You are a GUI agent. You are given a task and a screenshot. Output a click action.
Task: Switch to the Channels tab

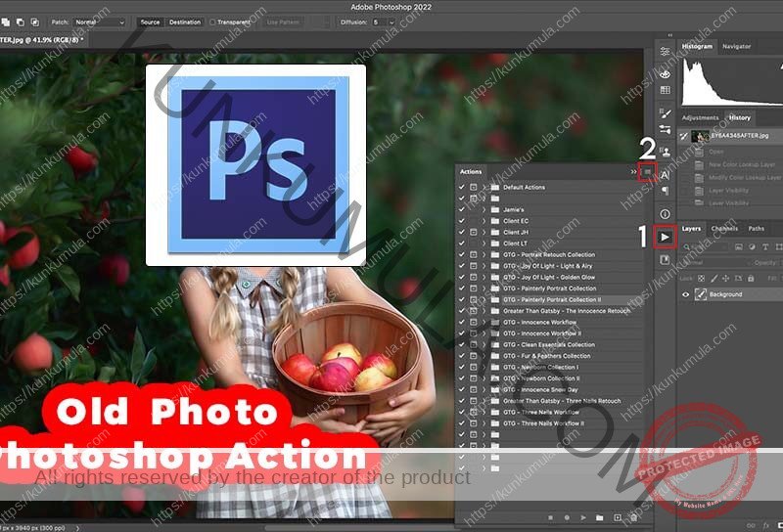724,229
